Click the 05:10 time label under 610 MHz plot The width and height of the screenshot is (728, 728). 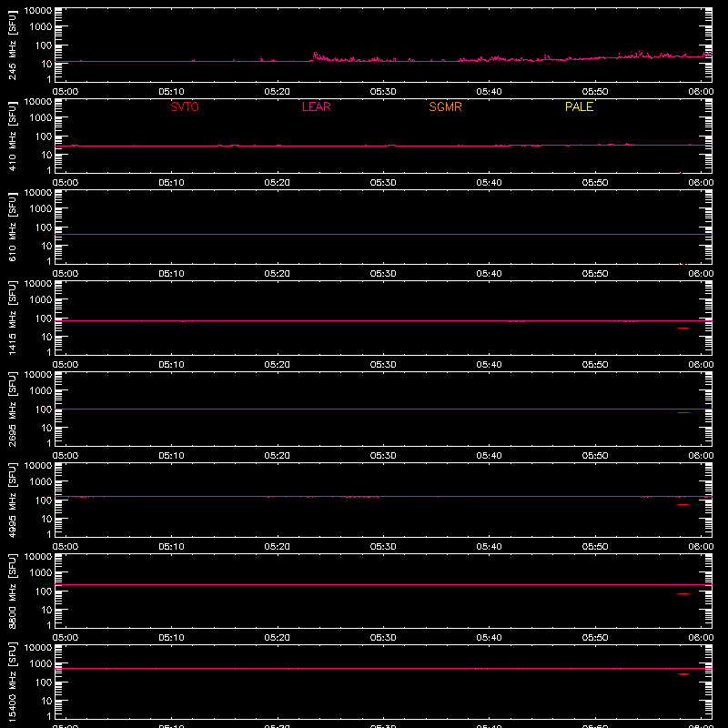tap(171, 274)
